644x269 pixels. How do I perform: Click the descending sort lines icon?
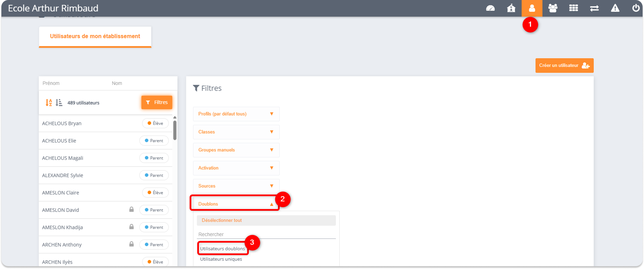(59, 103)
